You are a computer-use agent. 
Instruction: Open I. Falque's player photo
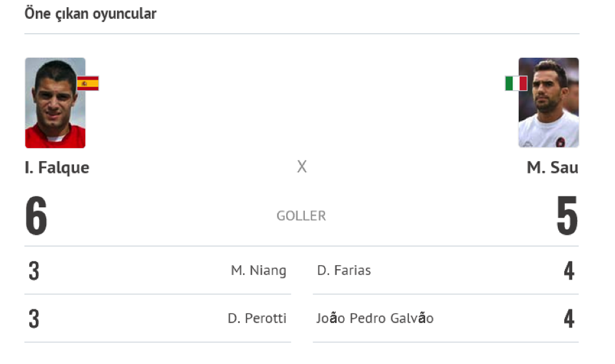click(55, 103)
